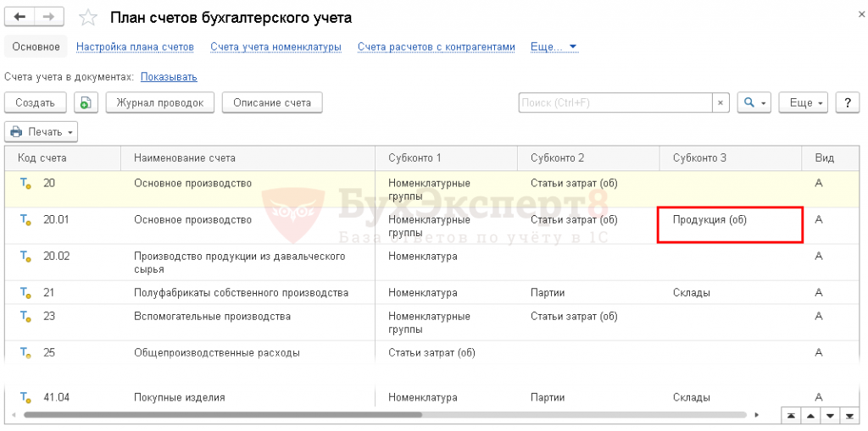Viewport: 868px width, 431px height.
Task: Go forward with the right arrow button
Action: click(48, 17)
